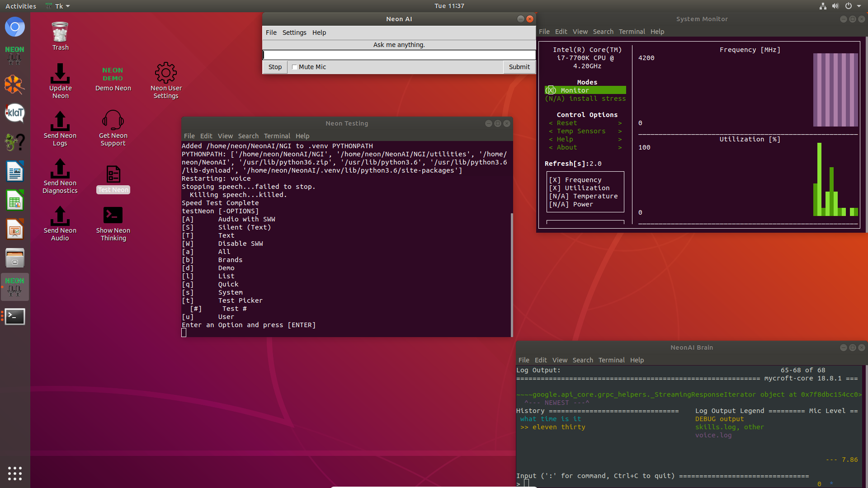The image size is (868, 488).
Task: Click "voice.log" legend entry
Action: pos(713,435)
